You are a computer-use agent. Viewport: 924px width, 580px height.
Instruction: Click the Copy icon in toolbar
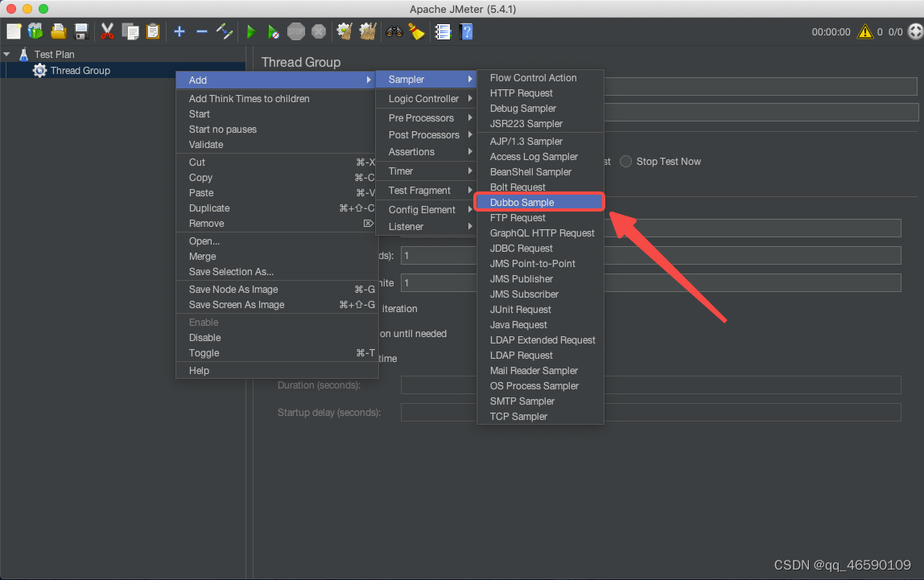[130, 31]
